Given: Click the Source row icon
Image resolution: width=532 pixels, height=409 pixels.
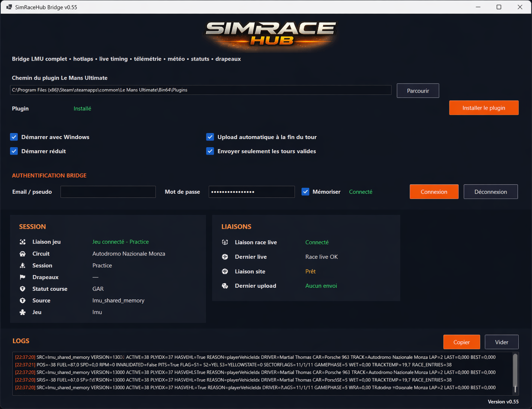Looking at the screenshot, I should coord(23,300).
